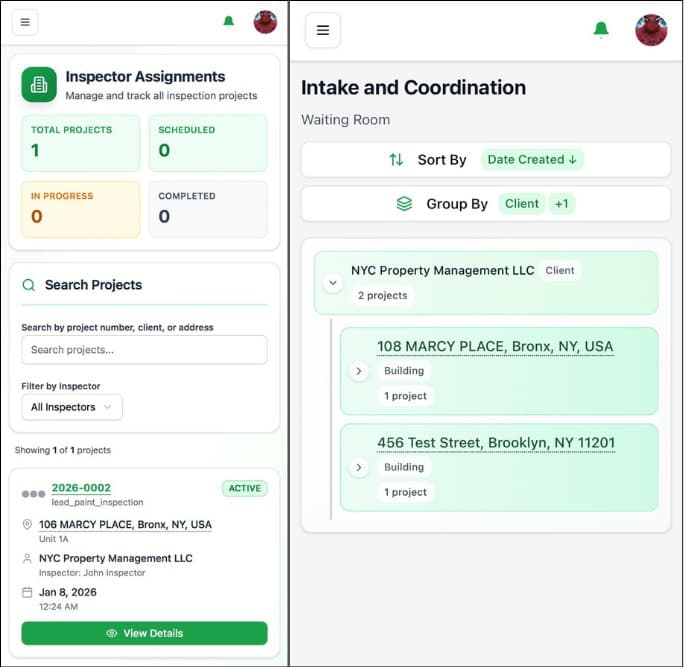This screenshot has width=684, height=668.
Task: Click the layers icon beside Group By
Action: [x=404, y=204]
